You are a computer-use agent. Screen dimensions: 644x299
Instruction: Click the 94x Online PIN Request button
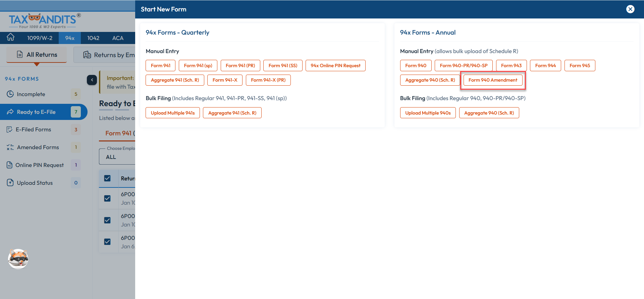point(335,66)
